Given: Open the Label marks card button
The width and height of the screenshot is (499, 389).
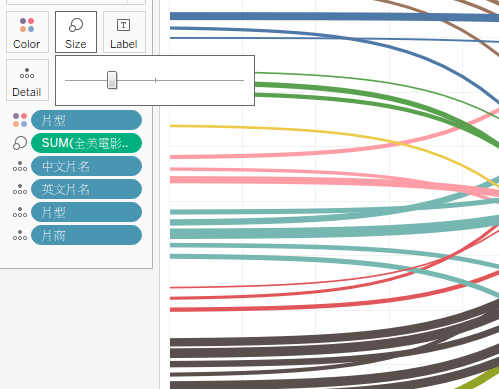Looking at the screenshot, I should [x=124, y=32].
